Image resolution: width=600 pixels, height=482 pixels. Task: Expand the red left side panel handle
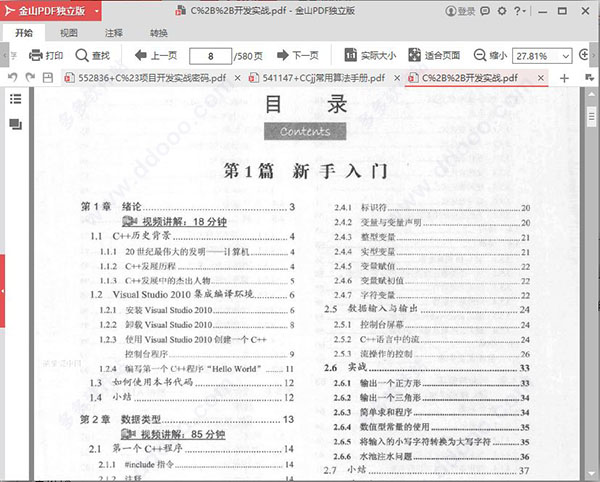click(2, 291)
